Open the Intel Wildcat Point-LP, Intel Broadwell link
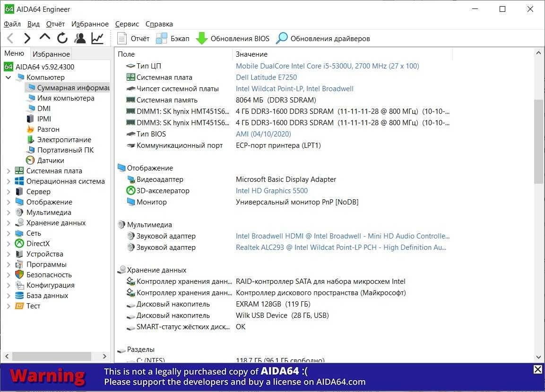545x392 pixels. [294, 89]
